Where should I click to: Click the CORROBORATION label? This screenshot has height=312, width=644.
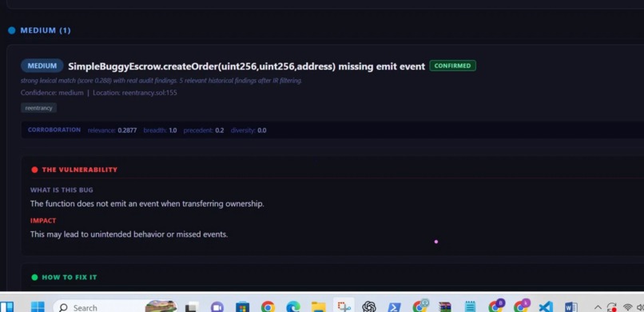tap(54, 130)
